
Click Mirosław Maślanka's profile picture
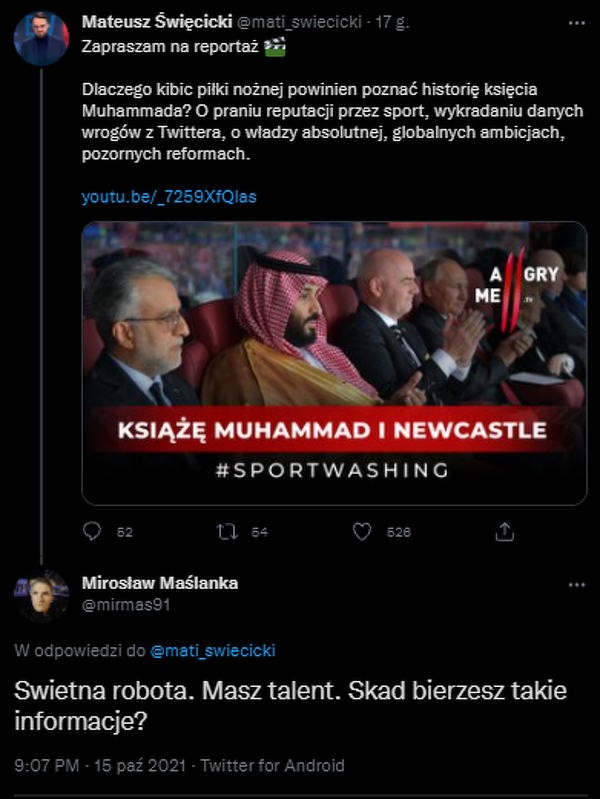click(41, 595)
